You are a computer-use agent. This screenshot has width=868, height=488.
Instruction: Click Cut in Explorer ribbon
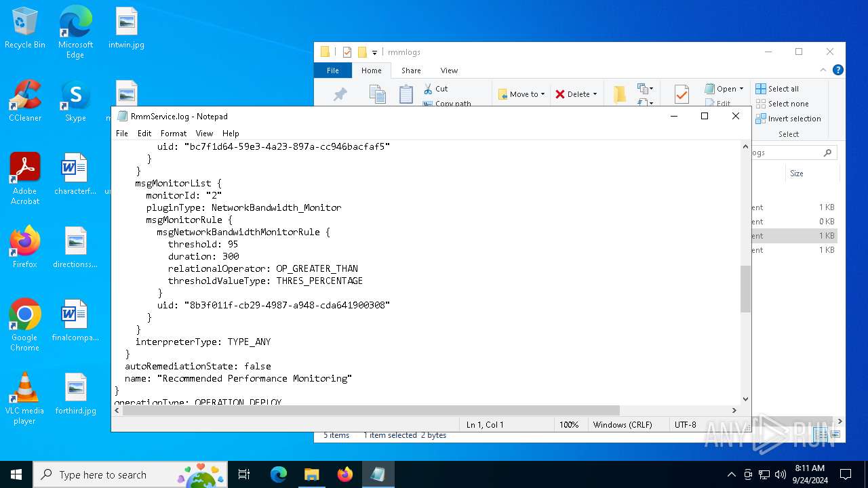coord(435,89)
